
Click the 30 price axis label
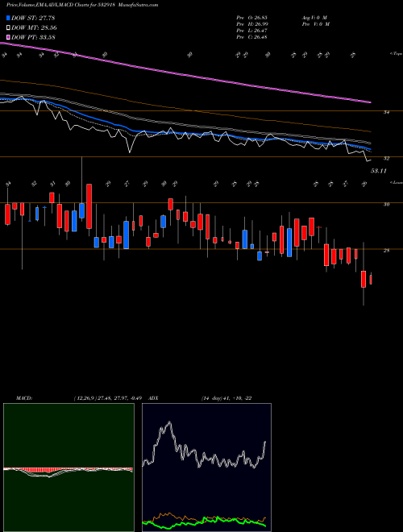pos(386,205)
